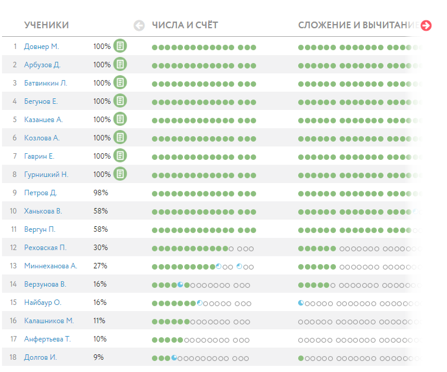Open student Батвинкин Л. profile

45,83
